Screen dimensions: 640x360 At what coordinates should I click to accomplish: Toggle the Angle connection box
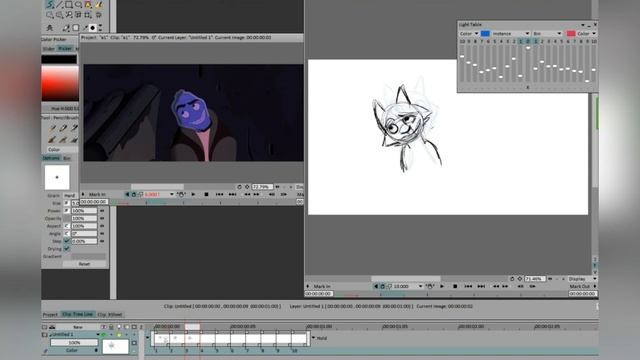point(67,233)
